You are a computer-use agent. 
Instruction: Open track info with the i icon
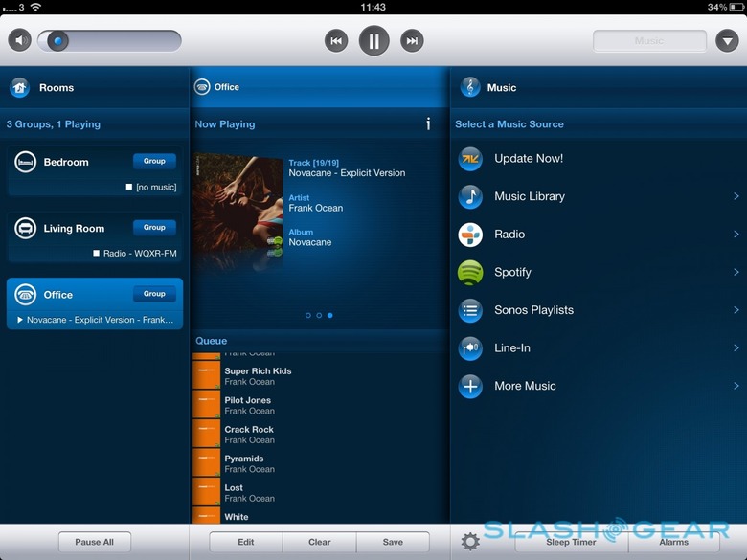[x=428, y=123]
